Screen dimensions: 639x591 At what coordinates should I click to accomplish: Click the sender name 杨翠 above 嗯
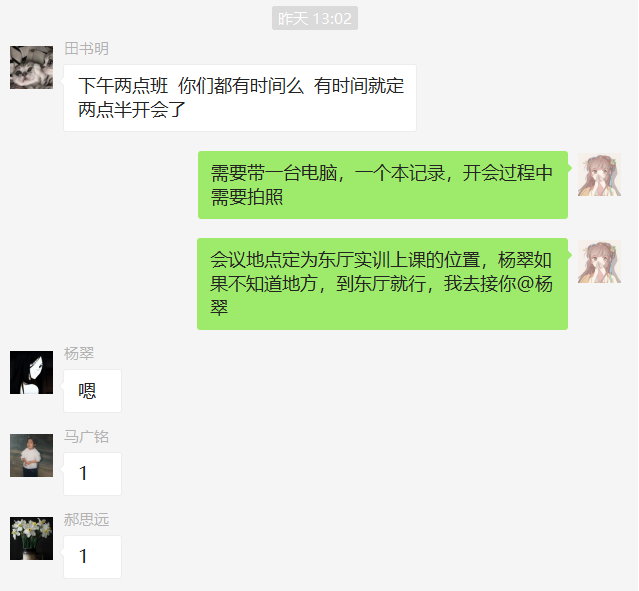pos(79,354)
